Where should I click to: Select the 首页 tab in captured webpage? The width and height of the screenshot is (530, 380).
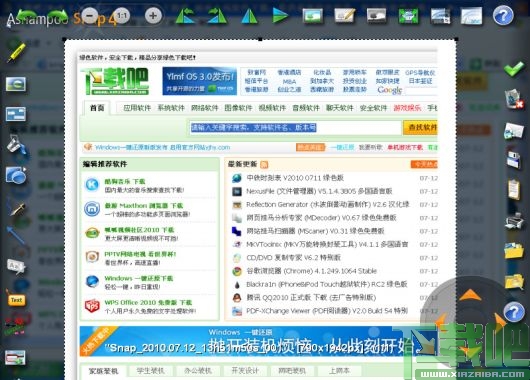tap(97, 108)
